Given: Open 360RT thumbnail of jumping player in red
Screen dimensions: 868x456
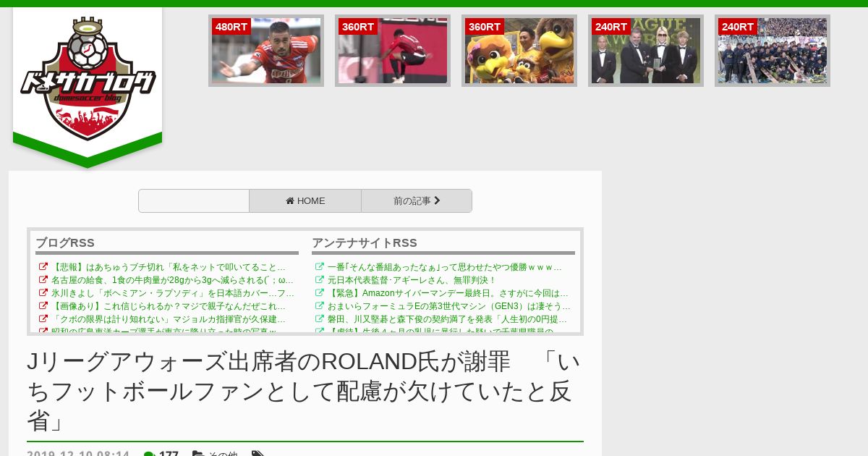Looking at the screenshot, I should (x=393, y=51).
